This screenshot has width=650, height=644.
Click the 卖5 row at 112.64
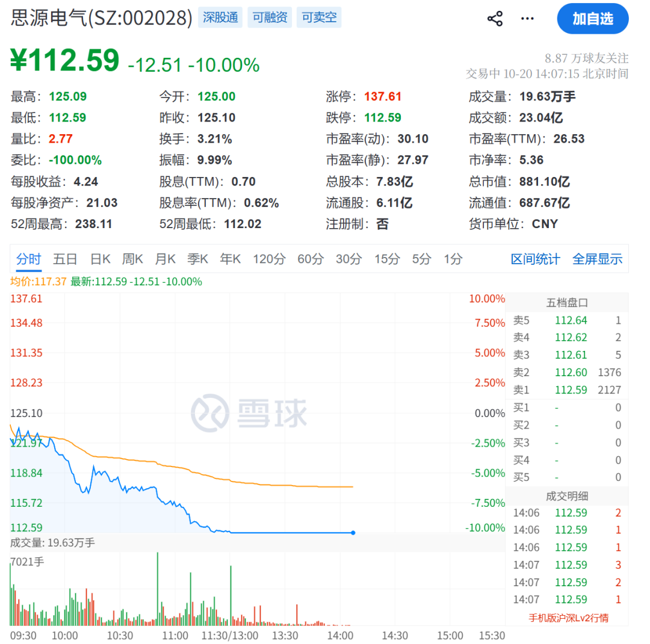coord(567,320)
